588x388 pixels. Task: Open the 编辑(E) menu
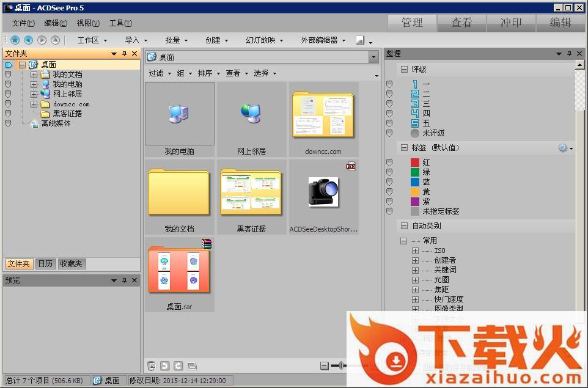point(56,23)
